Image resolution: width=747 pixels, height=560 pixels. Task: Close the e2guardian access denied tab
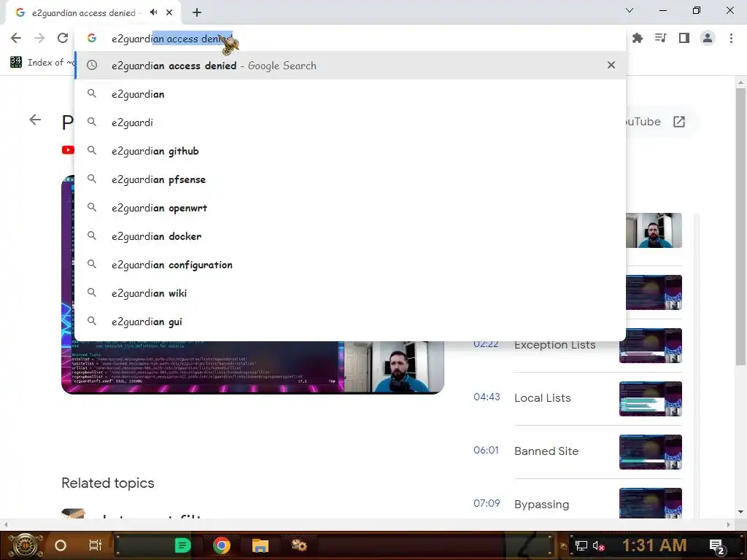169,12
